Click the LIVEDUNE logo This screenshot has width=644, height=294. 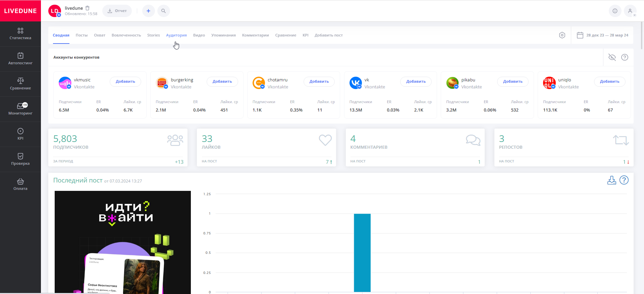click(20, 11)
